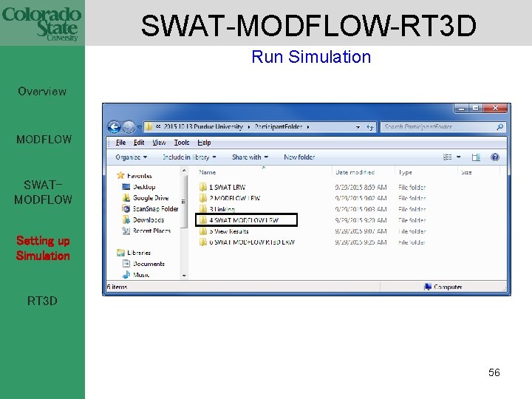Image resolution: width=532 pixels, height=399 pixels.
Task: Open the Organize dropdown
Action: 131,157
